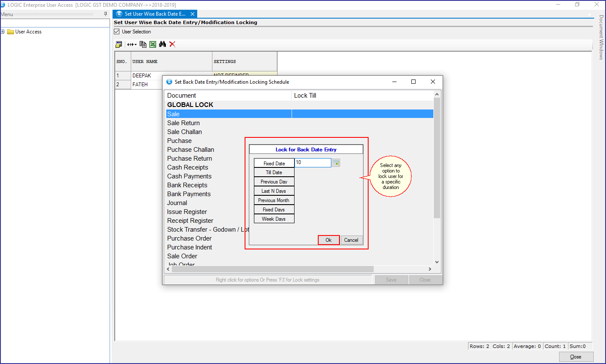Viewport: 606px width, 364px height.
Task: Click the User Access folder icon
Action: [11, 32]
